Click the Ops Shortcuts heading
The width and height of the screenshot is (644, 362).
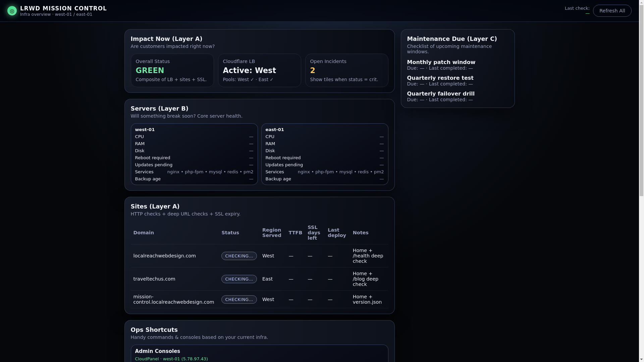click(x=154, y=330)
